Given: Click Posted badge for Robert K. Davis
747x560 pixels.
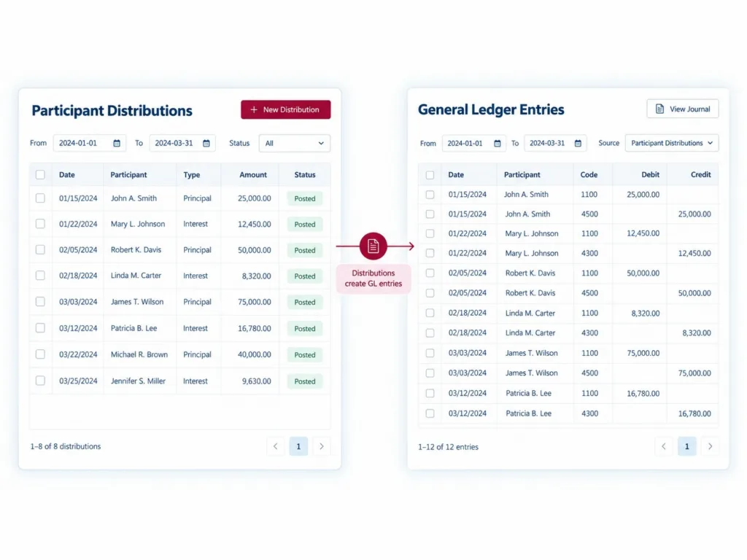Looking at the screenshot, I should click(x=305, y=250).
